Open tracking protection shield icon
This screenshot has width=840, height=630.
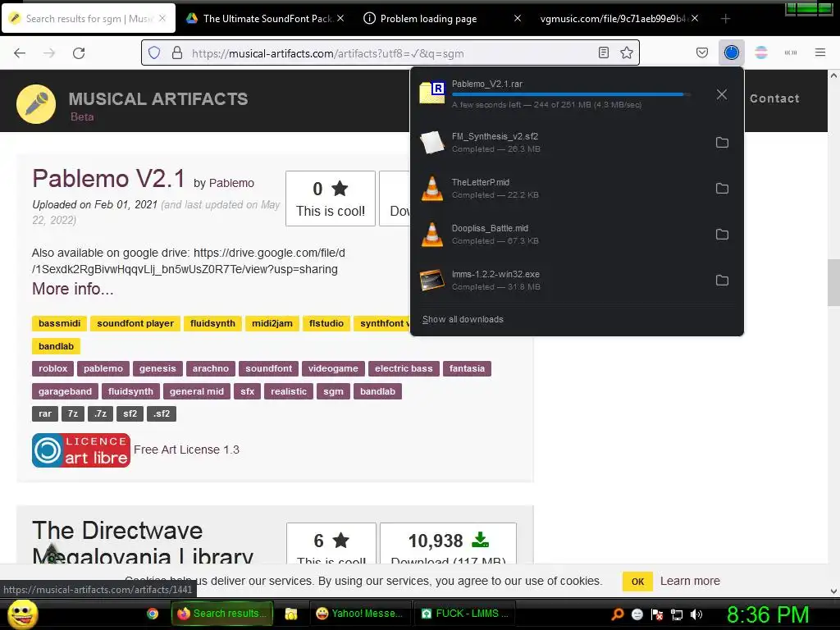click(x=154, y=53)
